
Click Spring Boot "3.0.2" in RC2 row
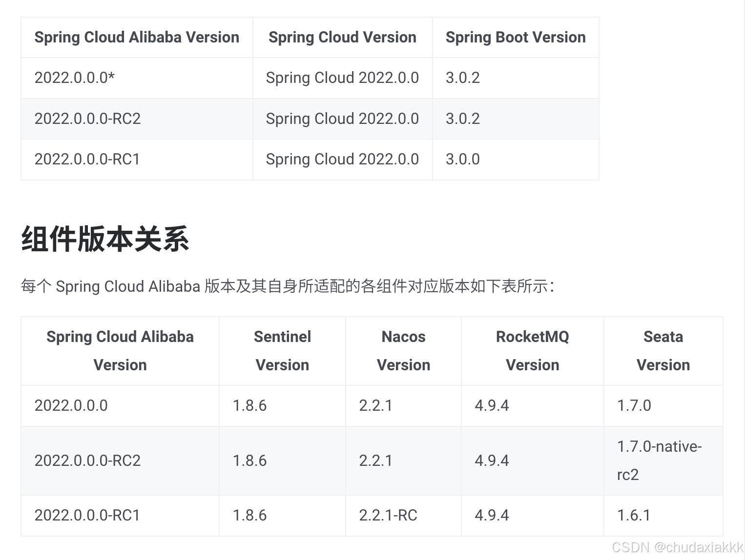tap(462, 119)
